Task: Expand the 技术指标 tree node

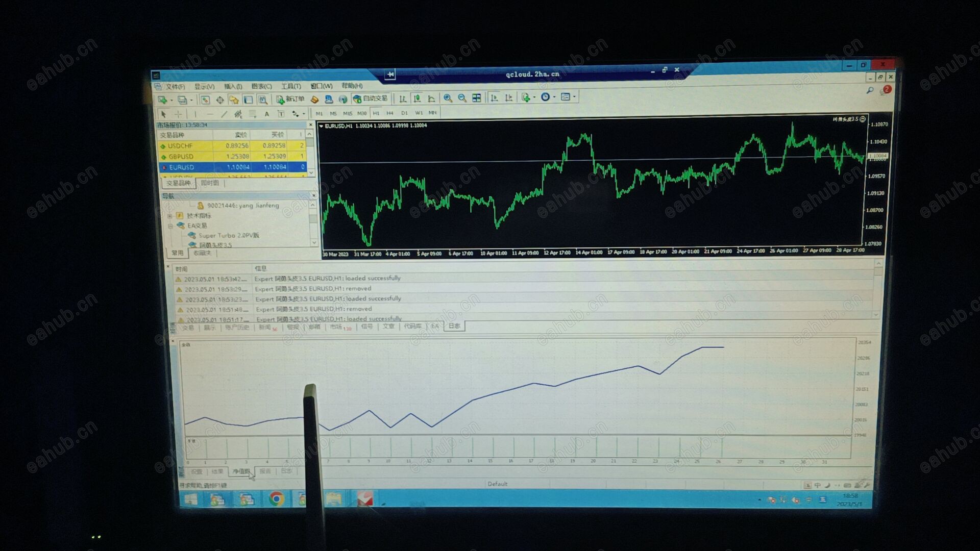Action: 170,216
